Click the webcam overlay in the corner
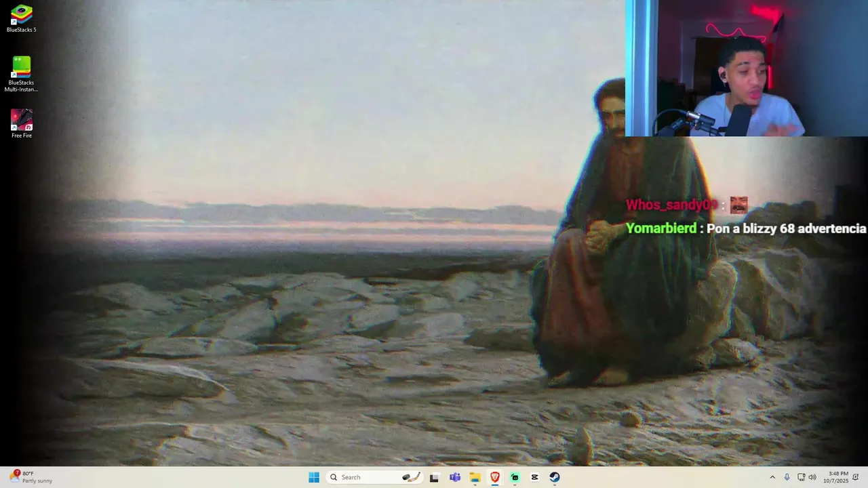 [747, 68]
